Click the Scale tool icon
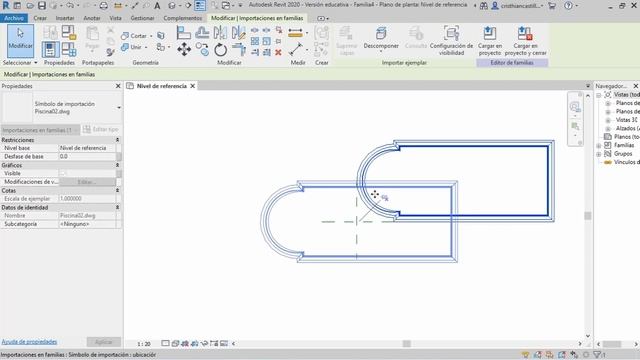640x360 pixels. (267, 41)
